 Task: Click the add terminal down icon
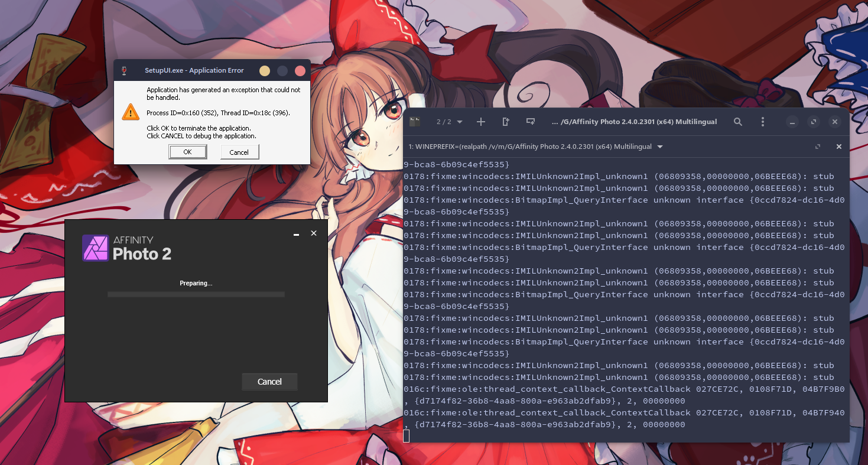pyautogui.click(x=531, y=122)
